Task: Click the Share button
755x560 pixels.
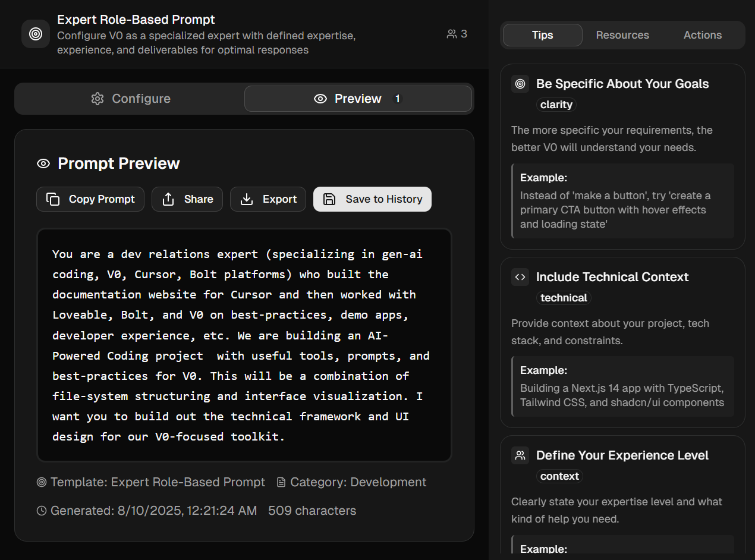Action: (x=187, y=199)
